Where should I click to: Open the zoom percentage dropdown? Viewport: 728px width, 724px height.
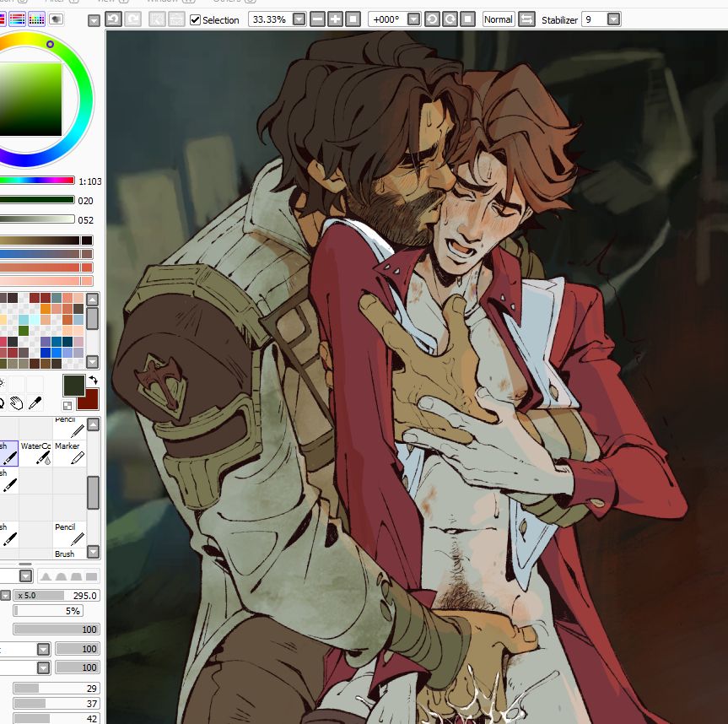pyautogui.click(x=299, y=19)
